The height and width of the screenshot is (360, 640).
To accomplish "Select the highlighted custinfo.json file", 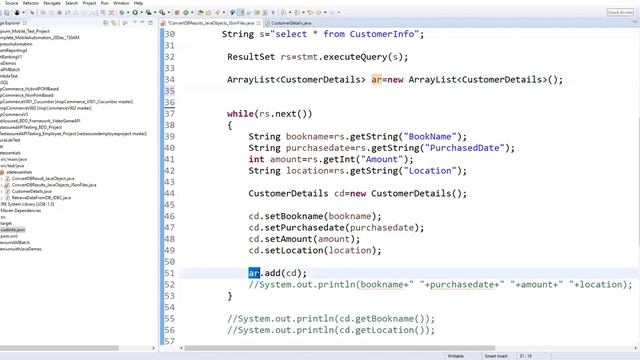I will pyautogui.click(x=13, y=230).
